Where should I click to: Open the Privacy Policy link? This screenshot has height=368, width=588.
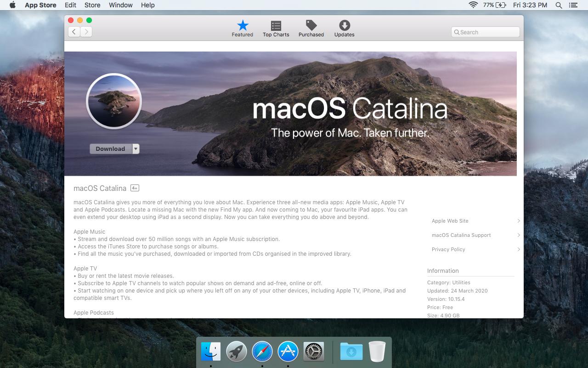(448, 249)
